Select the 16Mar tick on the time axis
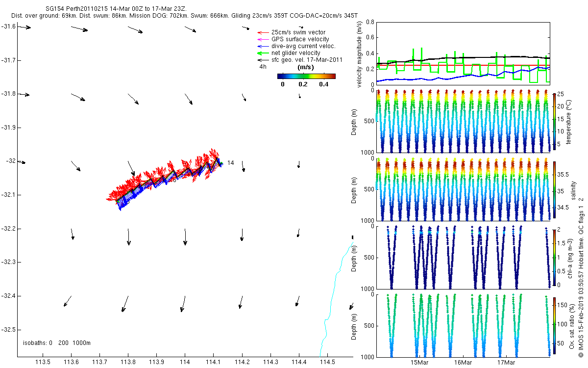Image resolution: width=588 pixels, height=368 pixels. [463, 363]
